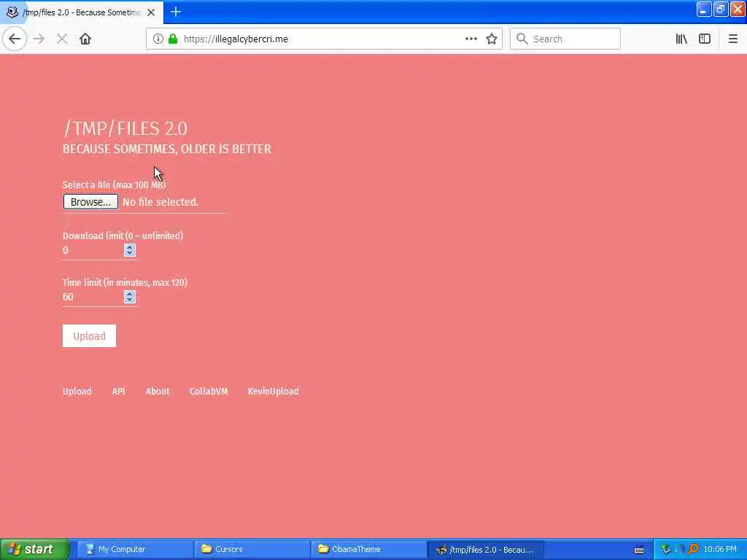Bookmark this page with the star
This screenshot has height=560, width=747.
tap(492, 39)
